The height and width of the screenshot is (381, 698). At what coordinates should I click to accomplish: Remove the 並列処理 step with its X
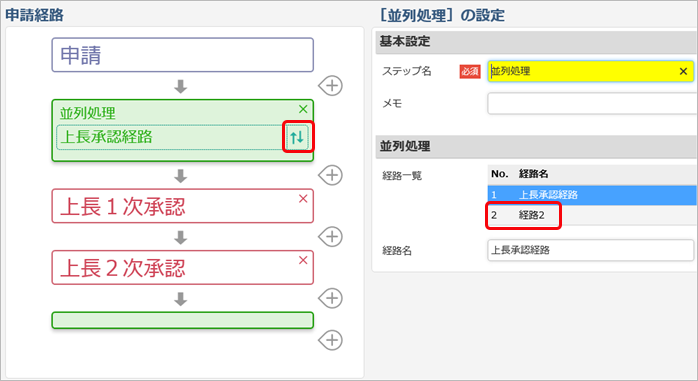pos(303,109)
